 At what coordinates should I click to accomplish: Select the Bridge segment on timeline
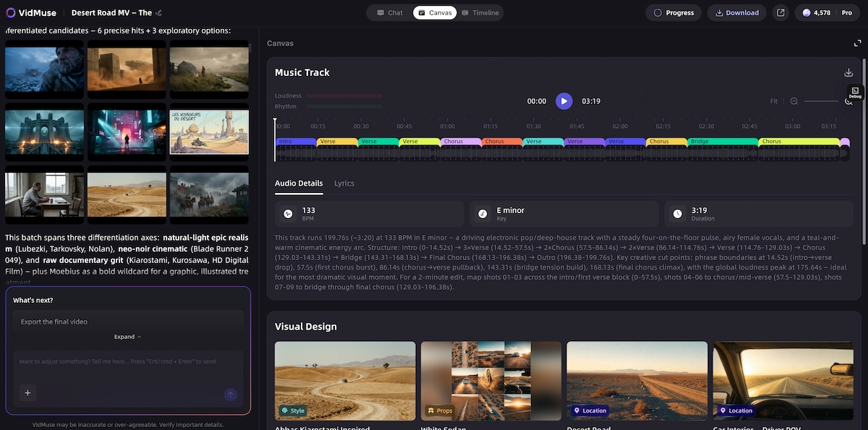pos(723,142)
